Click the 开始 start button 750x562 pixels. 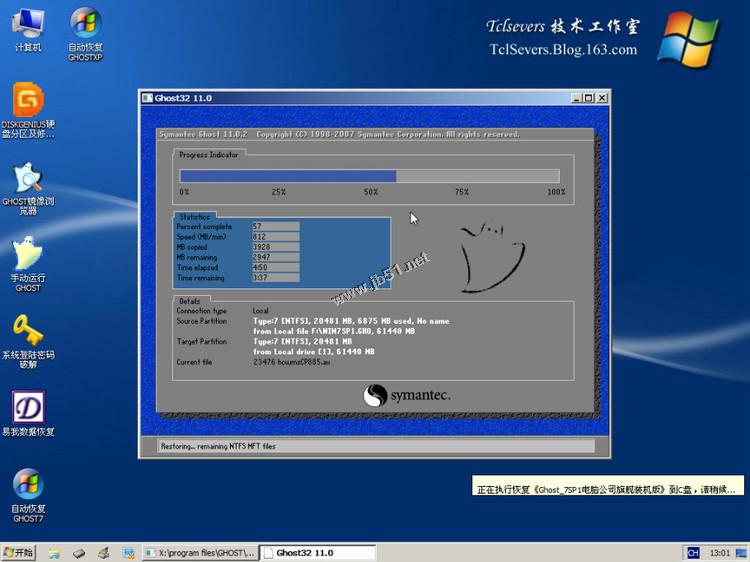[18, 553]
